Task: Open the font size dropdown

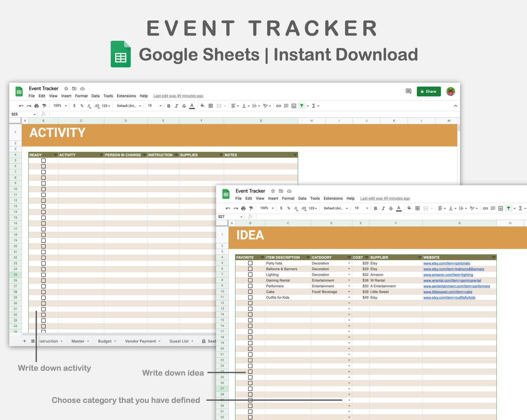Action: [x=154, y=106]
